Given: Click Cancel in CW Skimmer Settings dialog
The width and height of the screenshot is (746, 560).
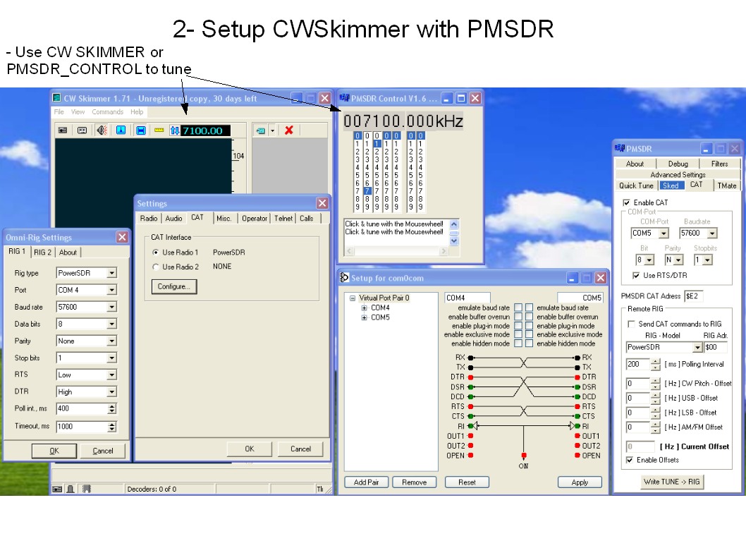Looking at the screenshot, I should (x=300, y=449).
